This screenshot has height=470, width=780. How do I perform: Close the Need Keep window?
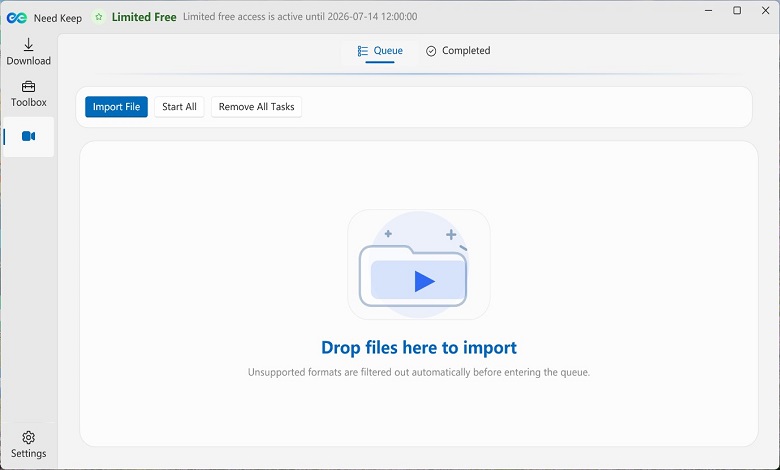point(765,10)
